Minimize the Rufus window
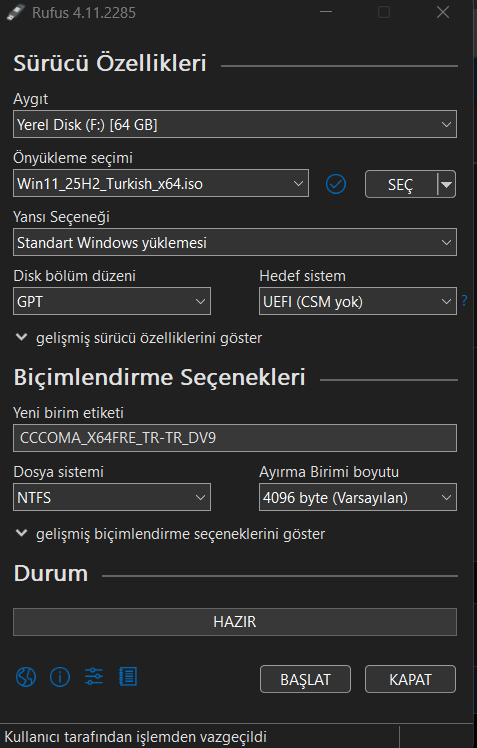Screen dimensions: 477x748 pos(326,12)
